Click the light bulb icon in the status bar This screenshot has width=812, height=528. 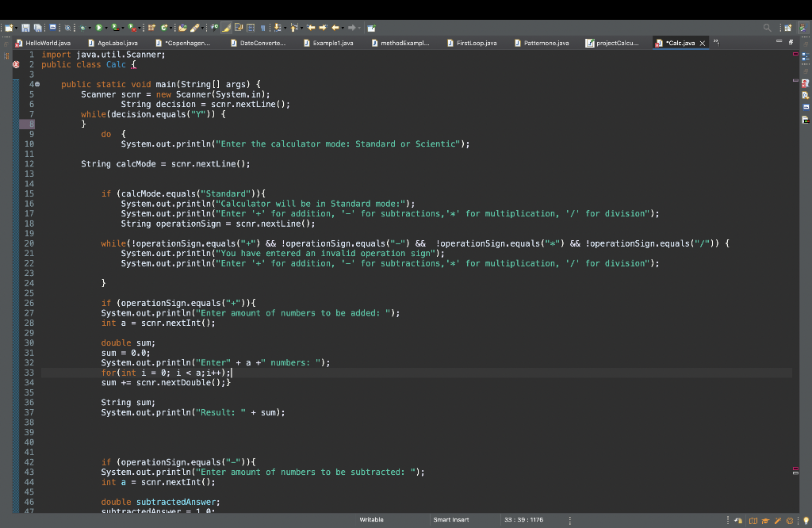coord(804,520)
